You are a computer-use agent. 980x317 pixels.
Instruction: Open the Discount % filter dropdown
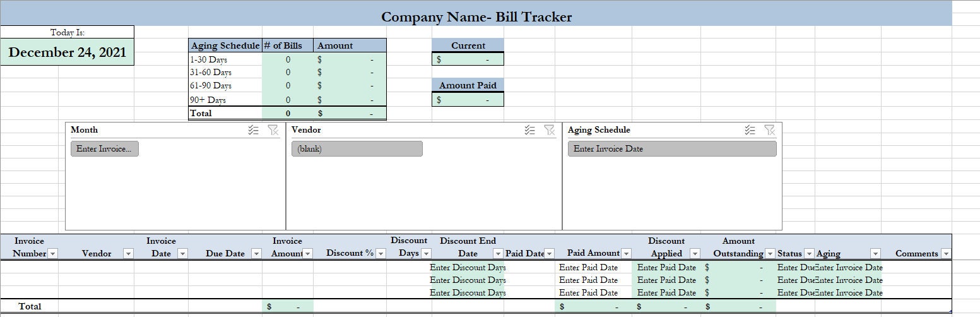pyautogui.click(x=381, y=254)
